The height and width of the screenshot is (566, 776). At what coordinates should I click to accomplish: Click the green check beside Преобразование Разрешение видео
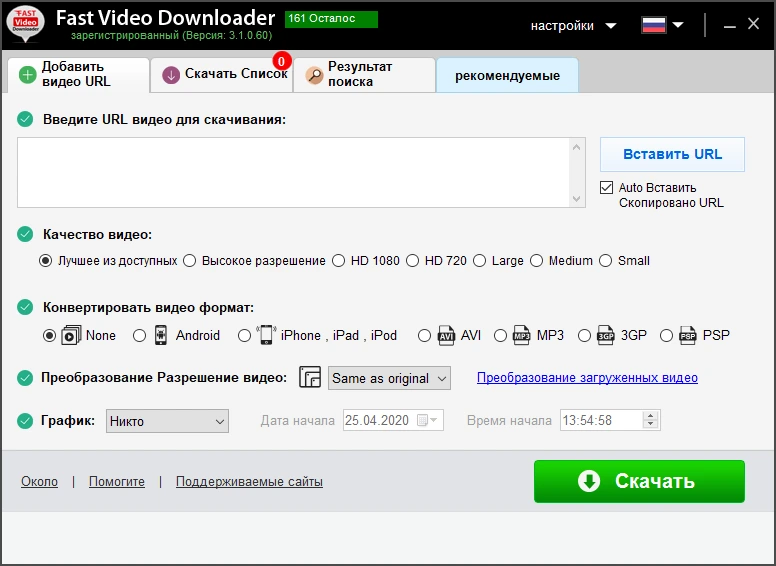click(x=25, y=378)
